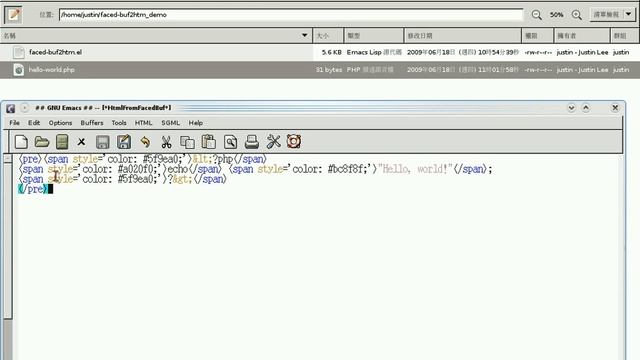Open the directory (dired) drawer icon
The height and width of the screenshot is (360, 640).
tap(62, 142)
